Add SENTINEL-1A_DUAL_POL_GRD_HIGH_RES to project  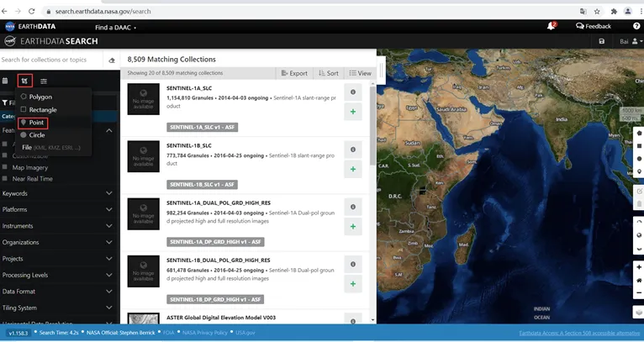[x=353, y=227]
